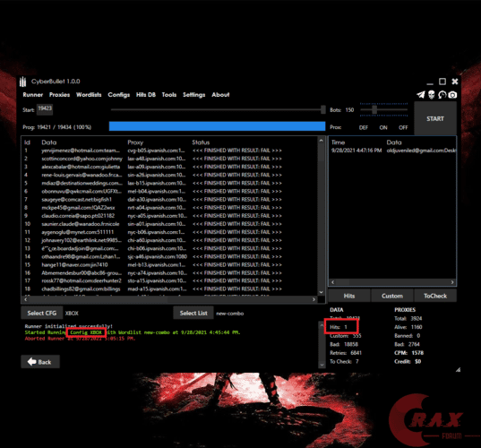This screenshot has height=448, width=481.
Task: Switch to the Wordlists section
Action: (89, 95)
